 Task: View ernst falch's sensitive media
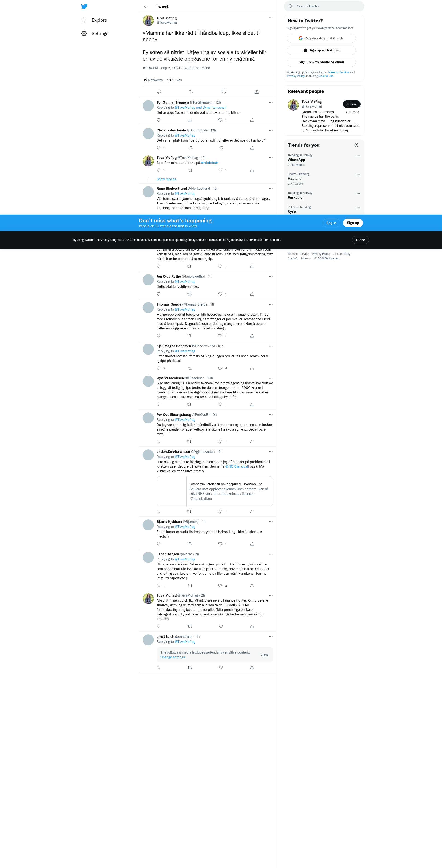[x=264, y=655]
